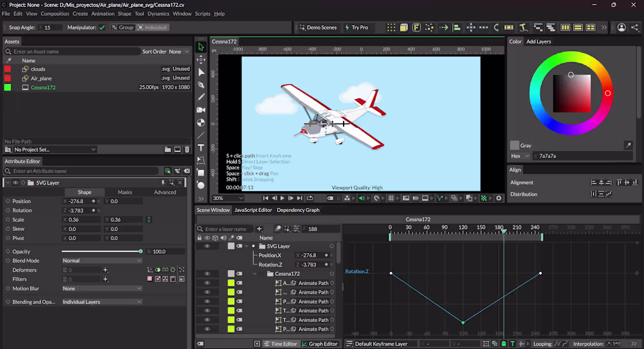This screenshot has width=644, height=349.
Task: Select the Ellipse shape tool
Action: (201, 185)
